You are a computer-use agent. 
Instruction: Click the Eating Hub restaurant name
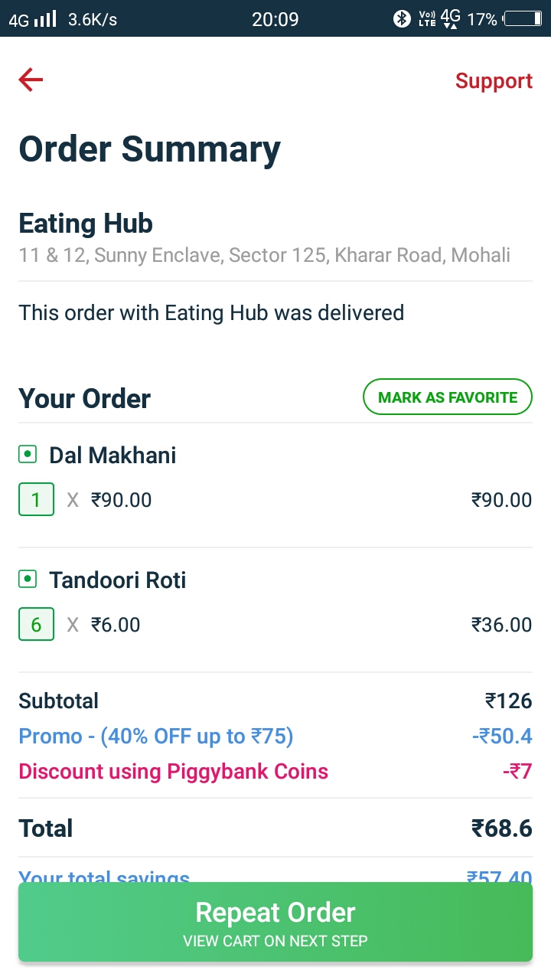pos(86,224)
